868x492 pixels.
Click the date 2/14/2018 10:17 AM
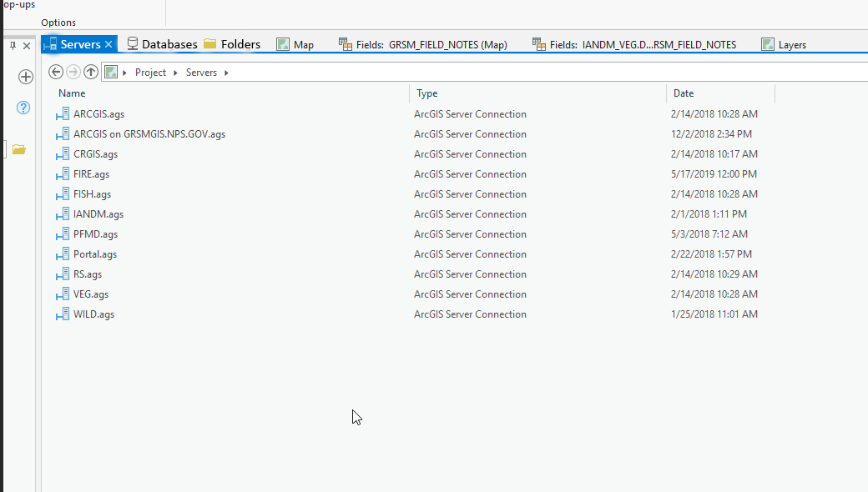[714, 154]
